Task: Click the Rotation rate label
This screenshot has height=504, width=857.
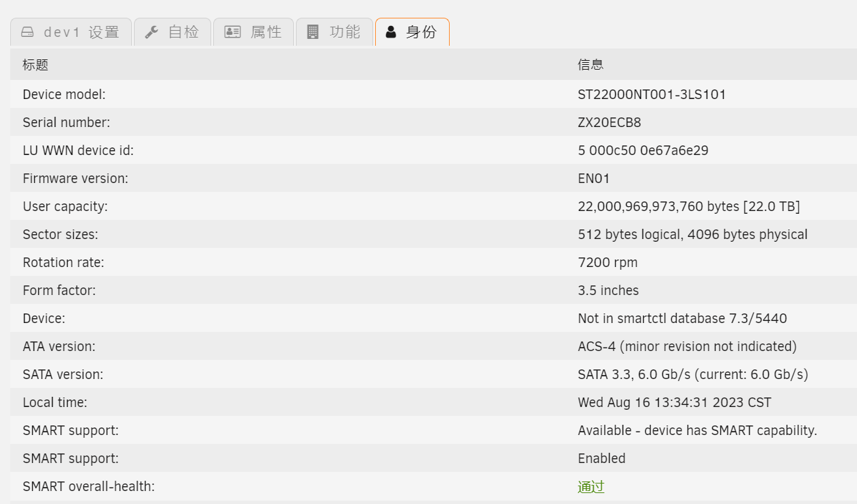Action: [x=64, y=262]
